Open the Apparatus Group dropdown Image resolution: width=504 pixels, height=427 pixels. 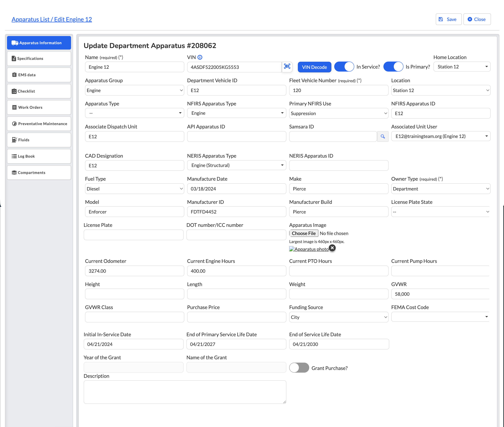[135, 90]
